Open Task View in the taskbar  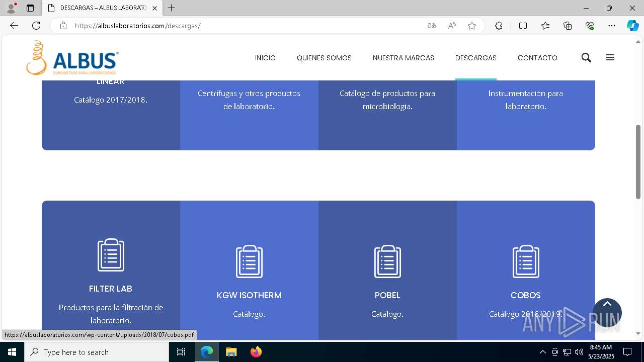point(181,352)
